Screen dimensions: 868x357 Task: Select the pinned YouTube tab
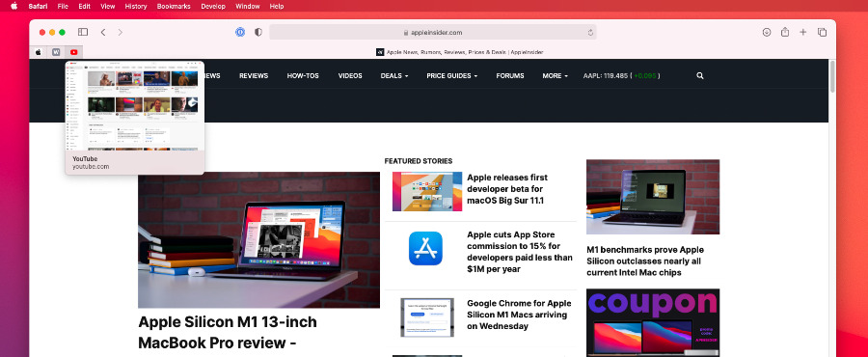click(73, 52)
